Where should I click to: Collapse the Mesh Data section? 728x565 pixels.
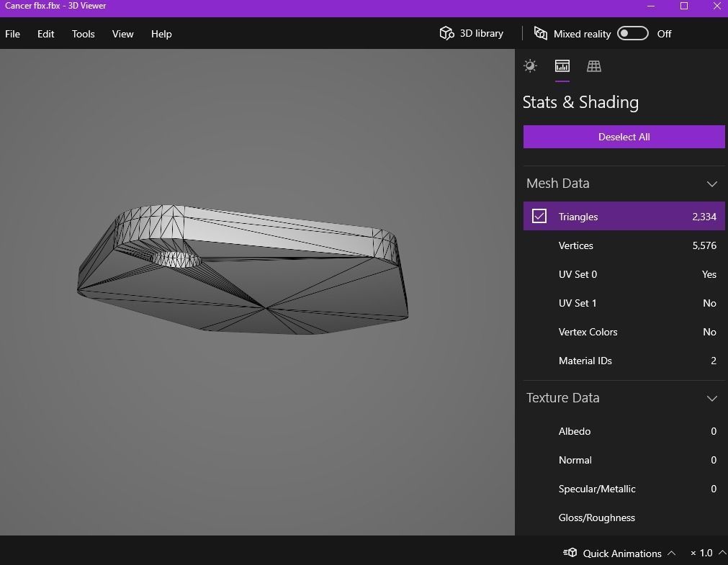click(711, 184)
